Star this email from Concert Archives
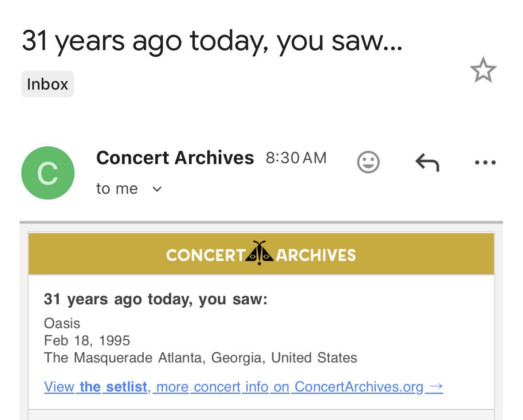 (483, 71)
